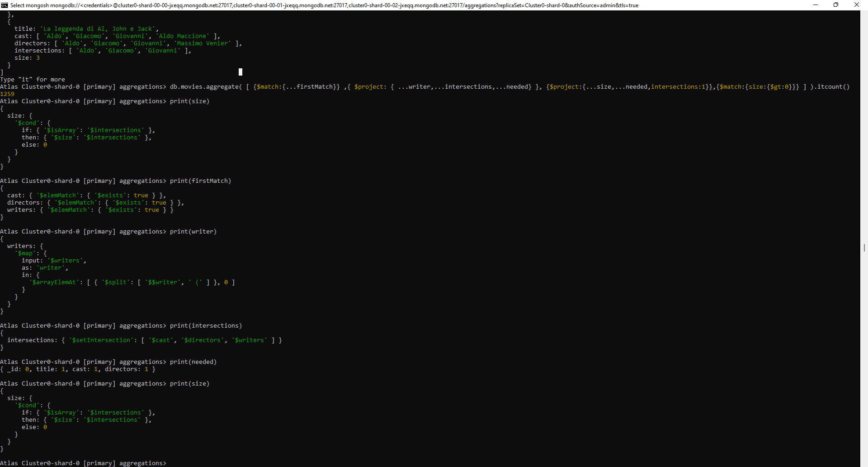Click the vertical scrollbar thumb
Screen dimensions: 868x467
pyautogui.click(x=864, y=248)
